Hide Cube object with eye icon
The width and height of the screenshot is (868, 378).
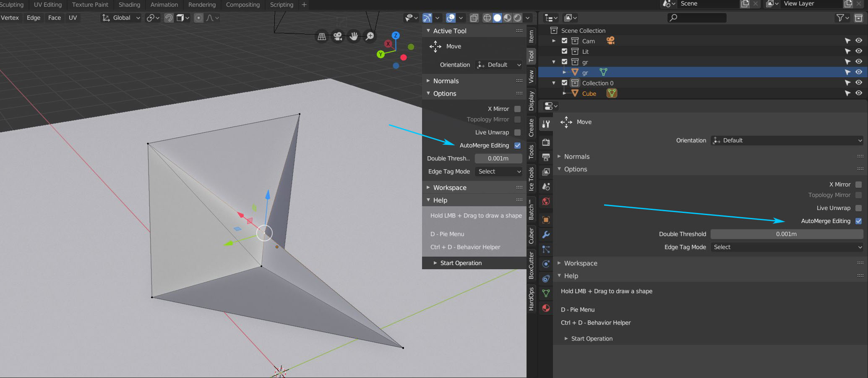859,93
